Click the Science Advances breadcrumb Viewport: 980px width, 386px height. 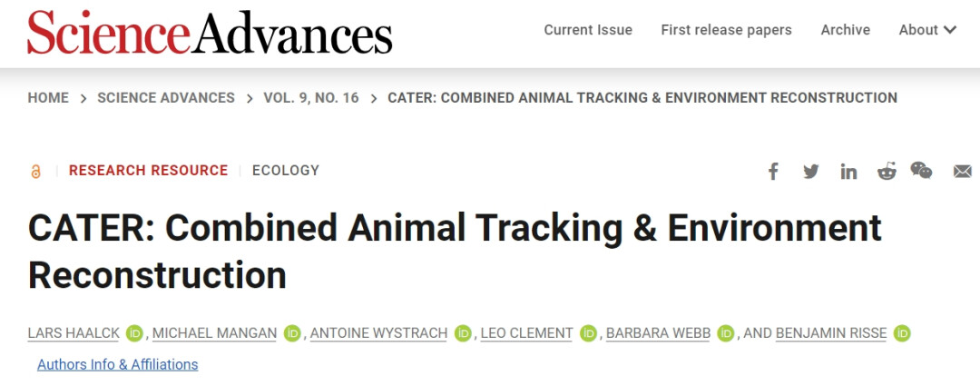pyautogui.click(x=166, y=97)
